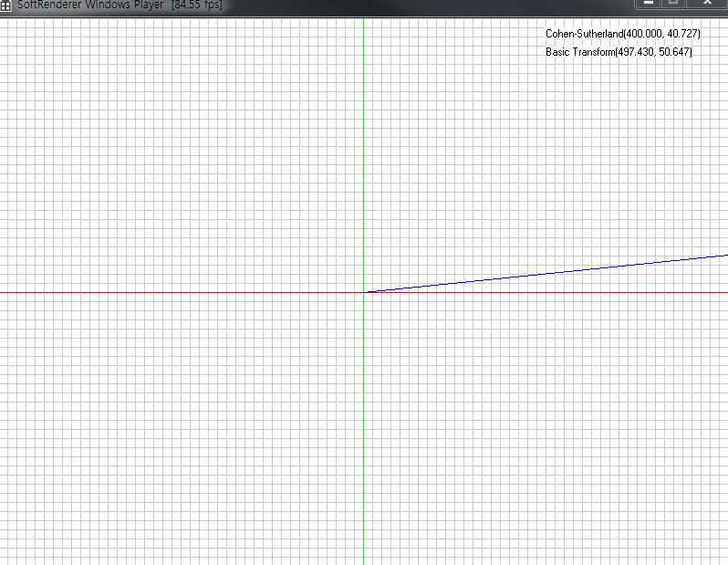728x565 pixels.
Task: Click the blue diagonal line segment
Action: (x=546, y=274)
